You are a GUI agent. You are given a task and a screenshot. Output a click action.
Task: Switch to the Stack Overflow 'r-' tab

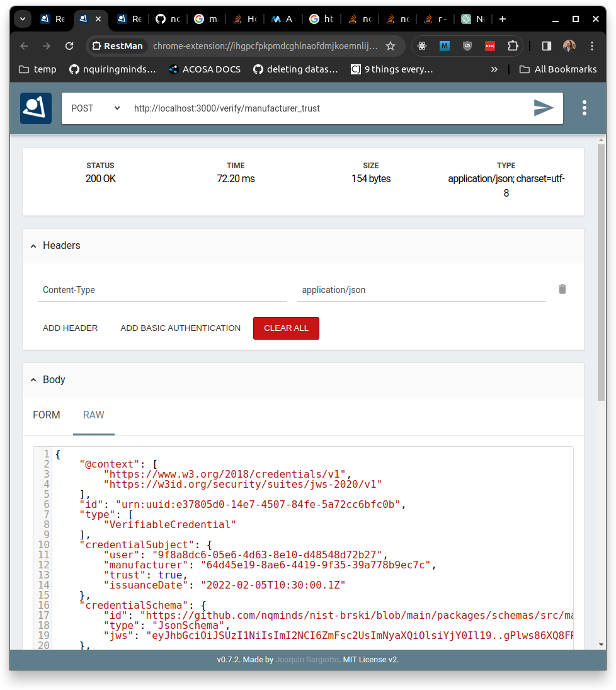coord(436,19)
